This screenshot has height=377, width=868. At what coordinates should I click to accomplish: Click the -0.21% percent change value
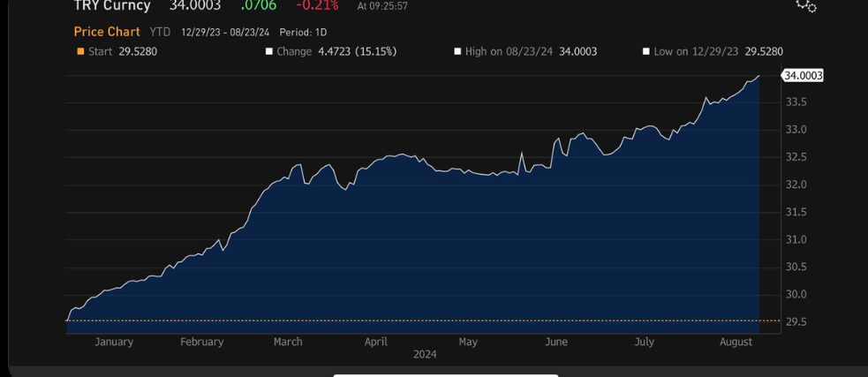[x=317, y=6]
